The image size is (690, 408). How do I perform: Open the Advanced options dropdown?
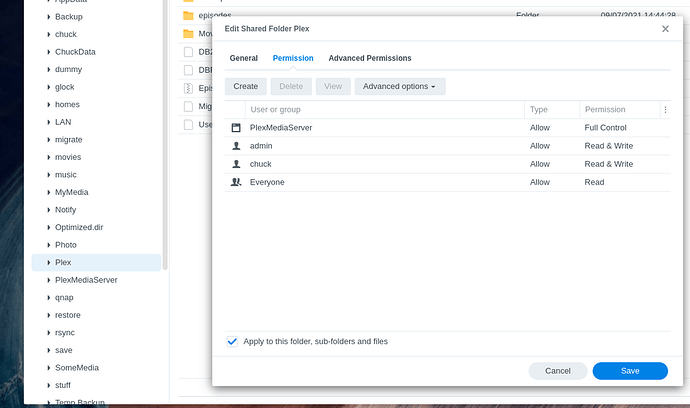400,86
